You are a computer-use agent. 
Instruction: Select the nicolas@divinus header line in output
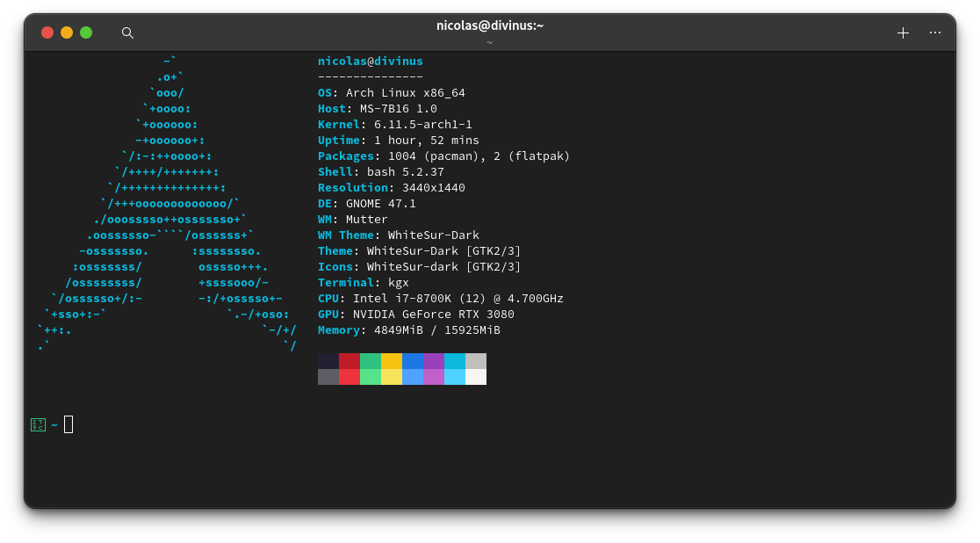pos(370,61)
